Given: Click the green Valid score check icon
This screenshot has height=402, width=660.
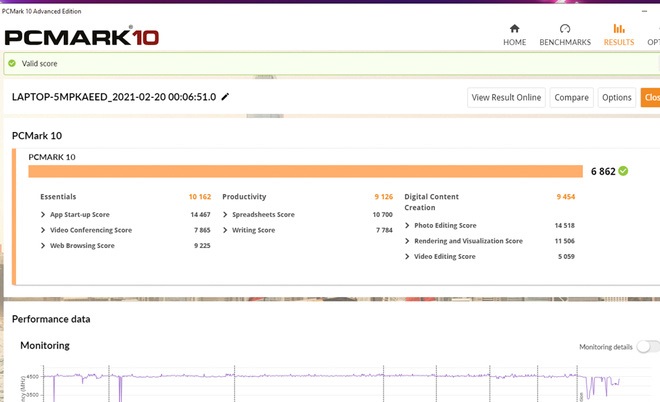Looking at the screenshot, I should (12, 64).
